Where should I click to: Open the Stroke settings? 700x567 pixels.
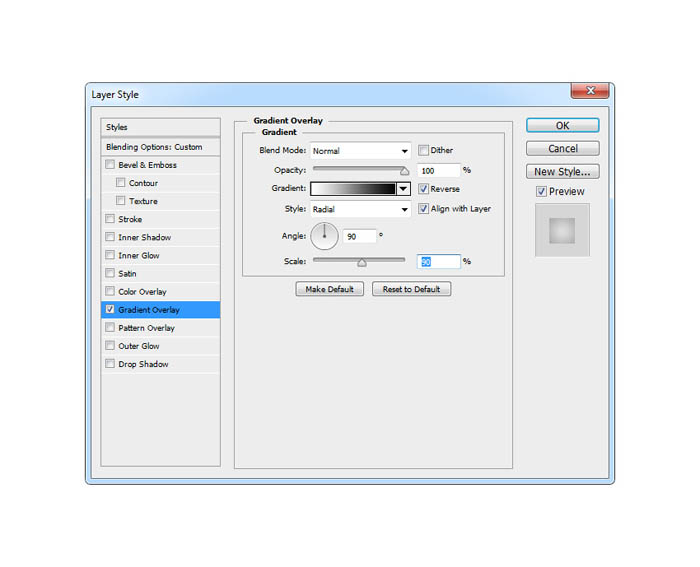tap(130, 219)
